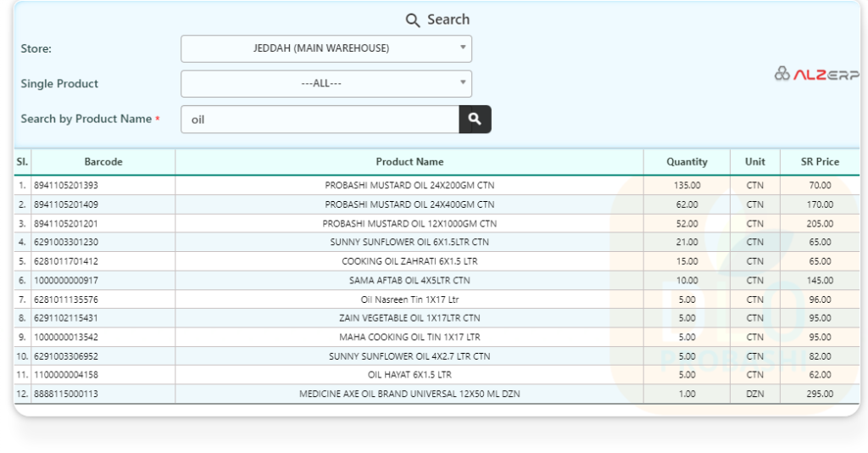The width and height of the screenshot is (868, 453).
Task: Select SAMA AFTAB OIL 4X5LTR CTN
Action: pyautogui.click(x=409, y=280)
